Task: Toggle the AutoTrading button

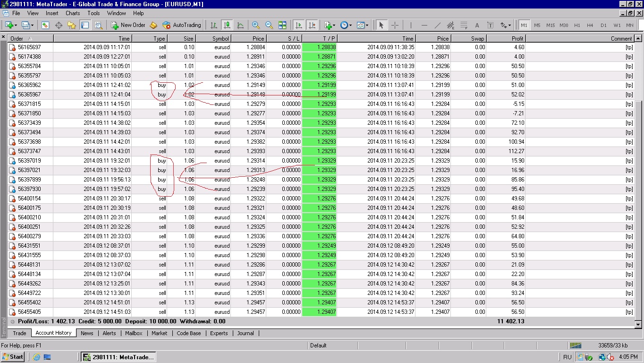Action: [182, 25]
